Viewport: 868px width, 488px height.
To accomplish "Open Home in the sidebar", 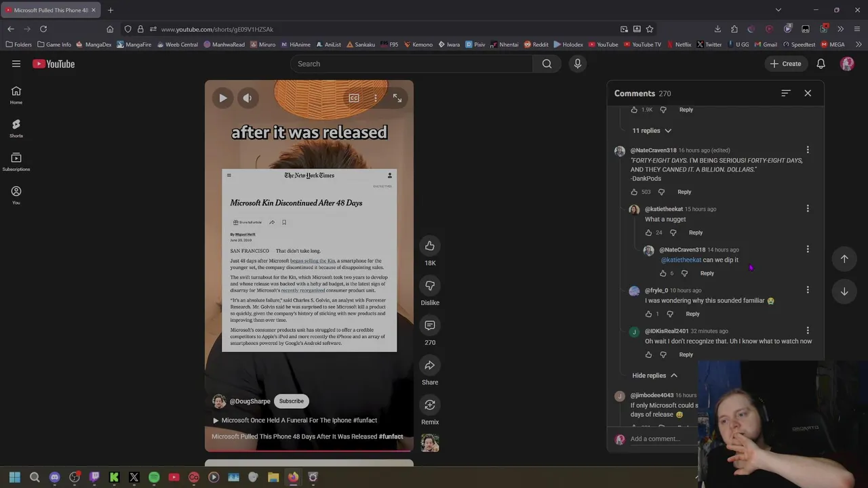I will click(x=16, y=96).
